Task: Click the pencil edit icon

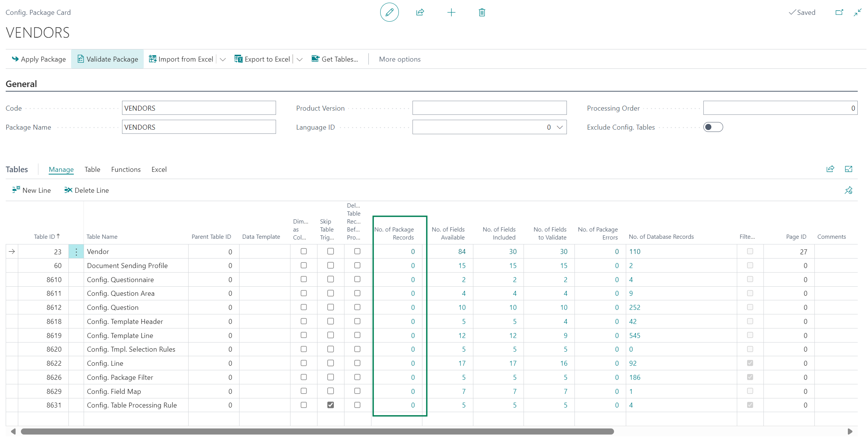Action: (389, 13)
